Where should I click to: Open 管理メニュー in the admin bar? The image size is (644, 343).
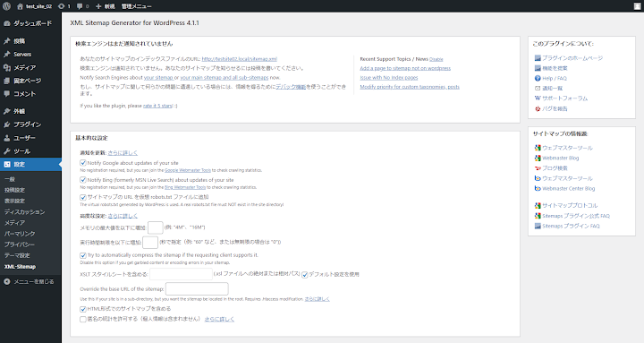click(x=136, y=6)
